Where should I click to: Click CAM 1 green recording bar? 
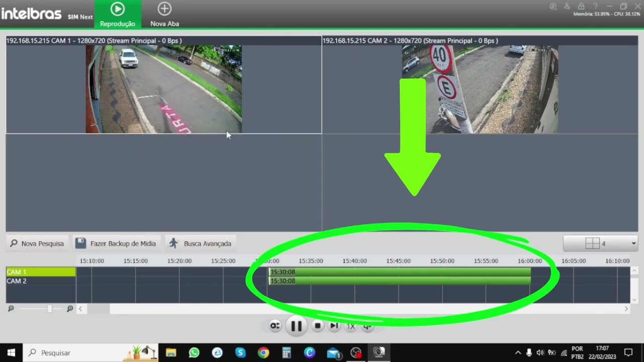point(399,272)
